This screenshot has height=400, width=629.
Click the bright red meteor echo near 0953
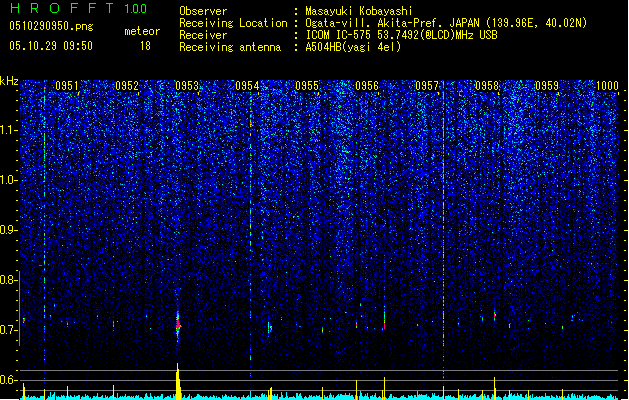coord(178,324)
